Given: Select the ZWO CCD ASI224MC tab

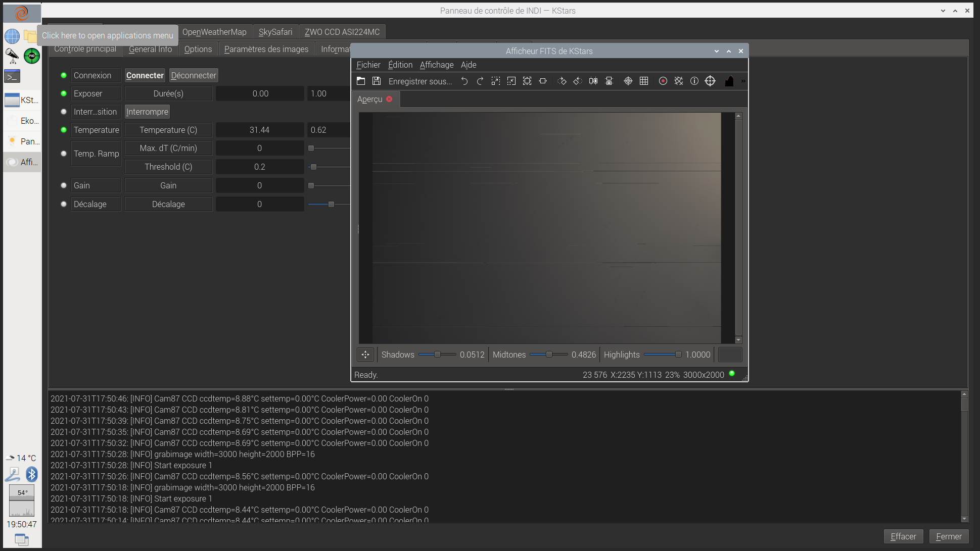Looking at the screenshot, I should (342, 32).
